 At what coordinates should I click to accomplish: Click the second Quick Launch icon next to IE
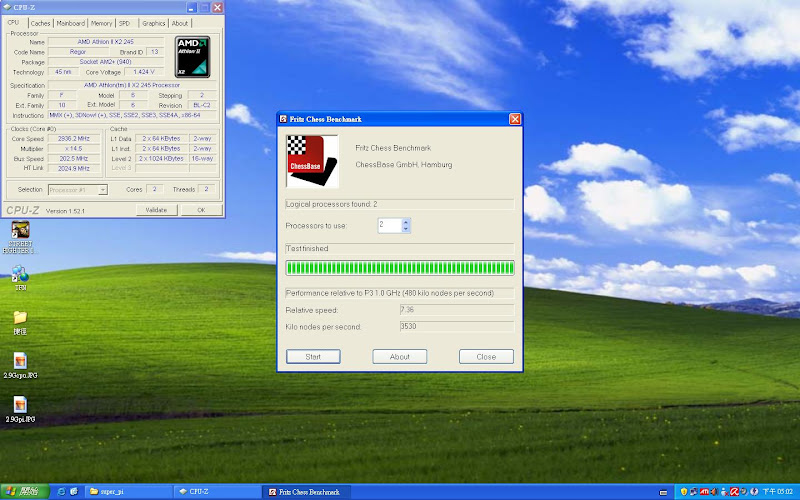74,492
